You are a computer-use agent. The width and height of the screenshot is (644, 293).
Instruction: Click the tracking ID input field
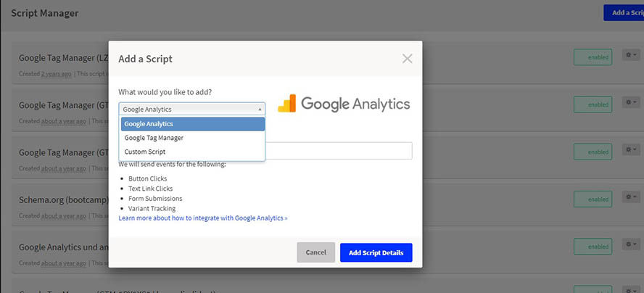pos(339,151)
